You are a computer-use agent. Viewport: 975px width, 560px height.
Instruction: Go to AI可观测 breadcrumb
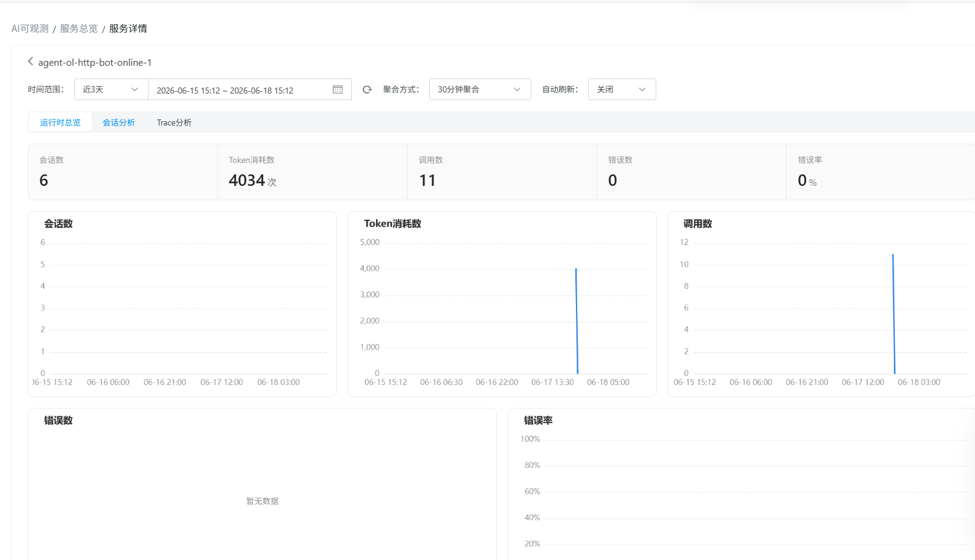click(x=30, y=28)
